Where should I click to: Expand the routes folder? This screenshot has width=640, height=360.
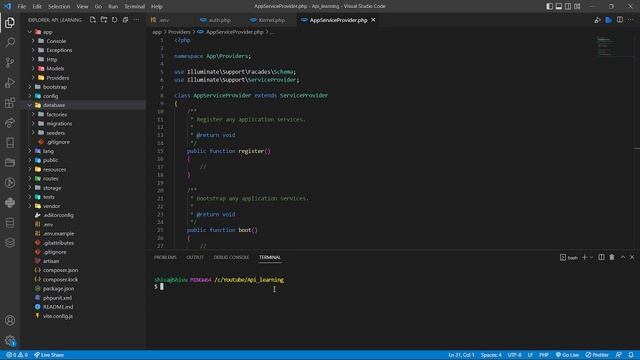click(29, 179)
